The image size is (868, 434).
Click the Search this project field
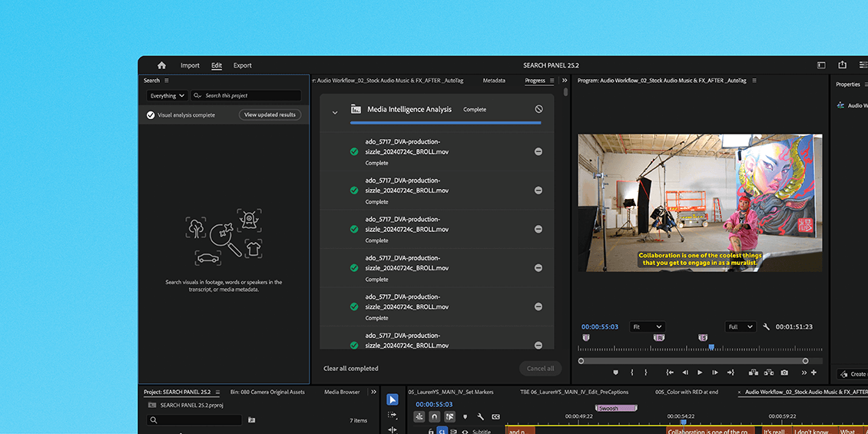pos(246,96)
